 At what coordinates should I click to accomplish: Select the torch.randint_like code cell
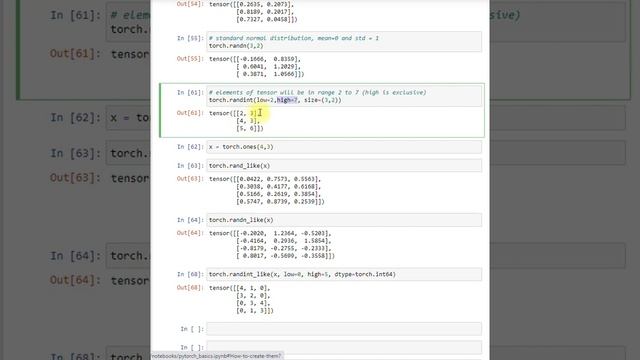click(344, 274)
